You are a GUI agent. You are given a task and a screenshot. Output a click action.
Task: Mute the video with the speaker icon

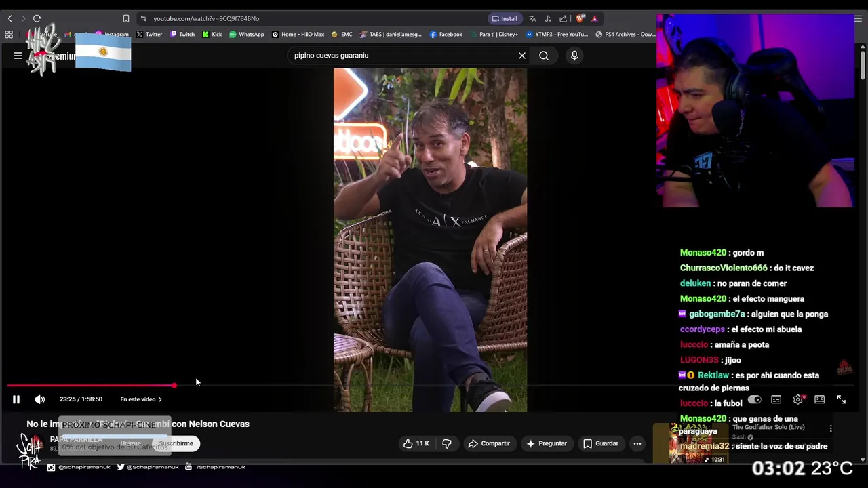point(40,399)
